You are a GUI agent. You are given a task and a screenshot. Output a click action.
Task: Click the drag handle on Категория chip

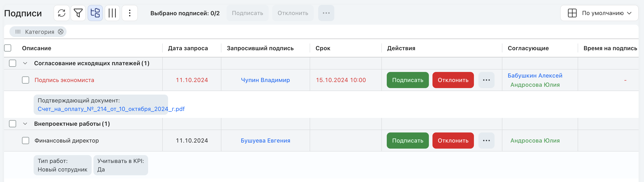(18, 32)
